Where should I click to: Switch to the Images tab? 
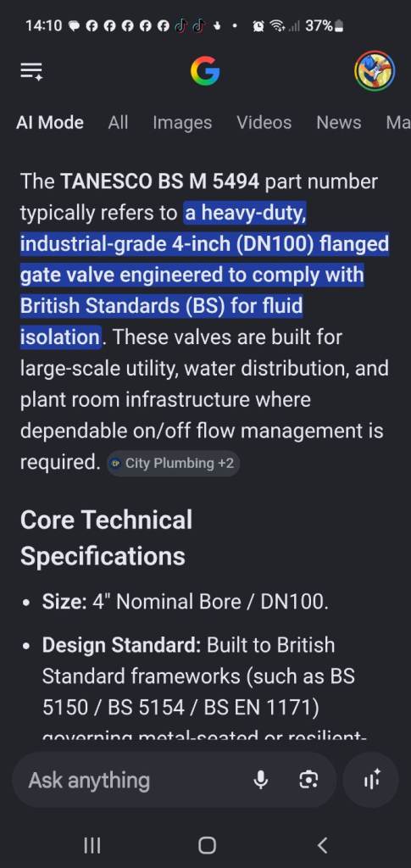pos(182,122)
